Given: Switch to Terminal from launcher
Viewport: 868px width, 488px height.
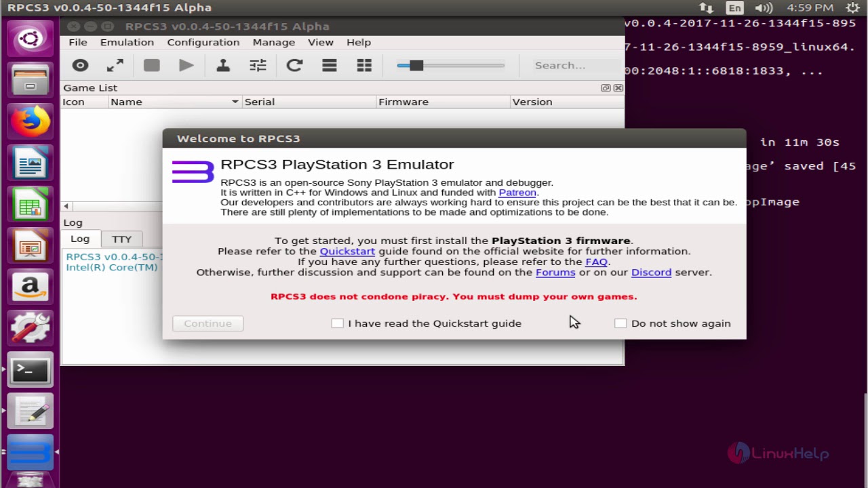Looking at the screenshot, I should click(x=30, y=370).
